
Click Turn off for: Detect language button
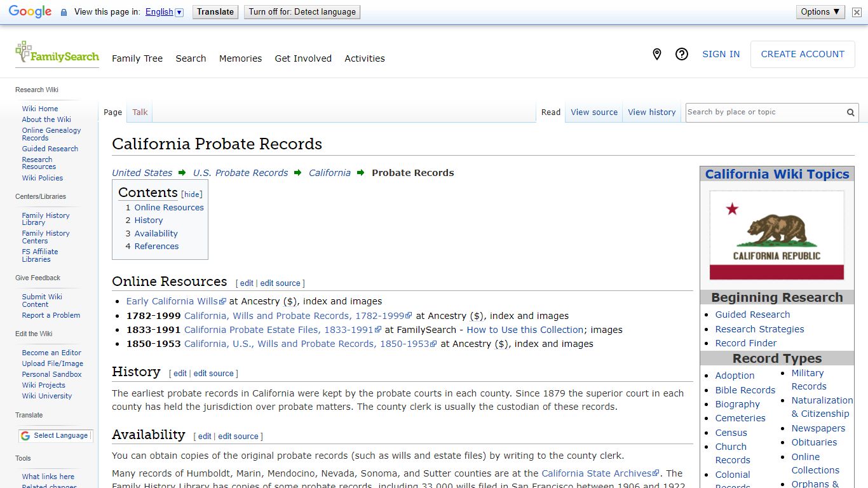click(302, 12)
